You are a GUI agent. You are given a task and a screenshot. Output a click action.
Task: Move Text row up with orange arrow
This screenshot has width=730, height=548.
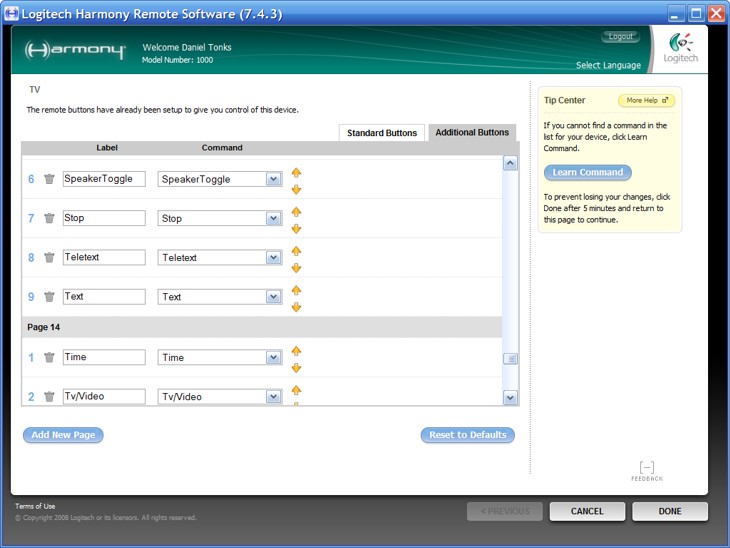tap(296, 290)
